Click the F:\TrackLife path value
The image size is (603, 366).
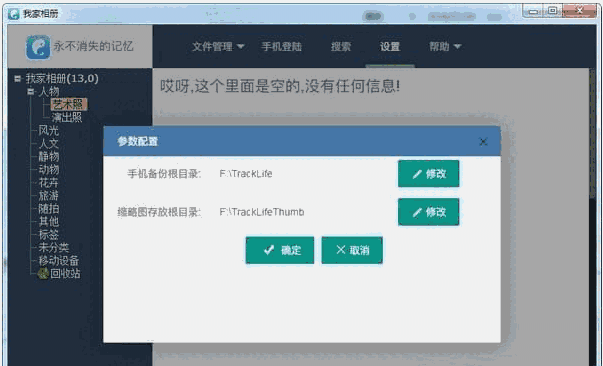(246, 174)
